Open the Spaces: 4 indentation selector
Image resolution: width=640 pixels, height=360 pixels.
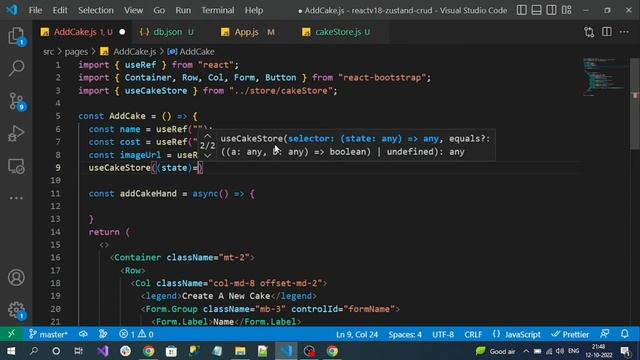point(405,334)
